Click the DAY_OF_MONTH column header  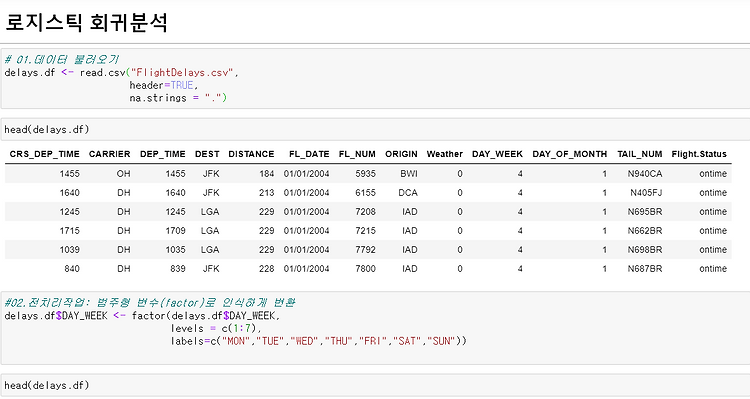click(570, 154)
